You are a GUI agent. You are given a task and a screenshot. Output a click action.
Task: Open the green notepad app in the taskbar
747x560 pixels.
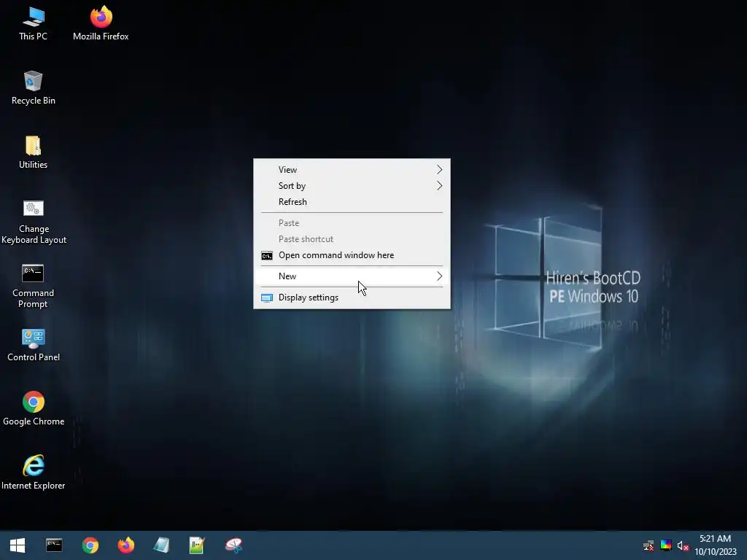tap(197, 545)
